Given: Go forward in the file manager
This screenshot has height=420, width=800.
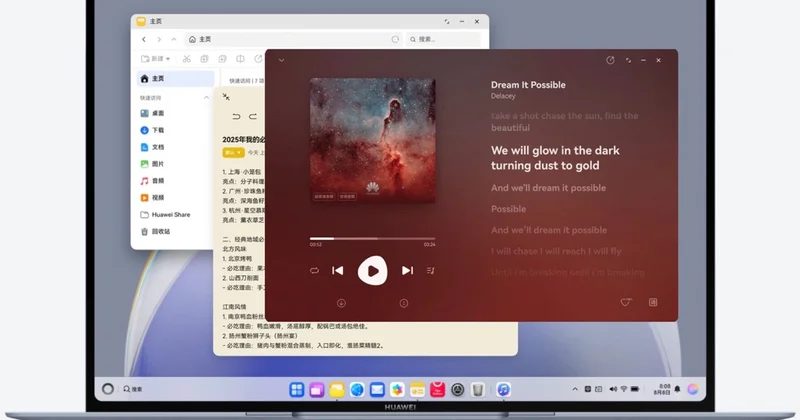Looking at the screenshot, I should [x=159, y=39].
